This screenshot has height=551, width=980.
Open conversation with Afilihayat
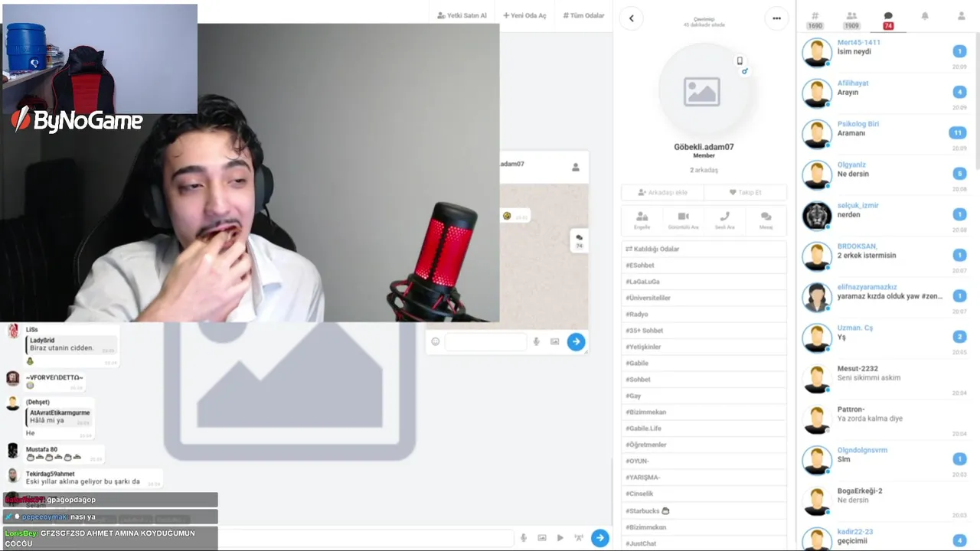[x=885, y=93]
